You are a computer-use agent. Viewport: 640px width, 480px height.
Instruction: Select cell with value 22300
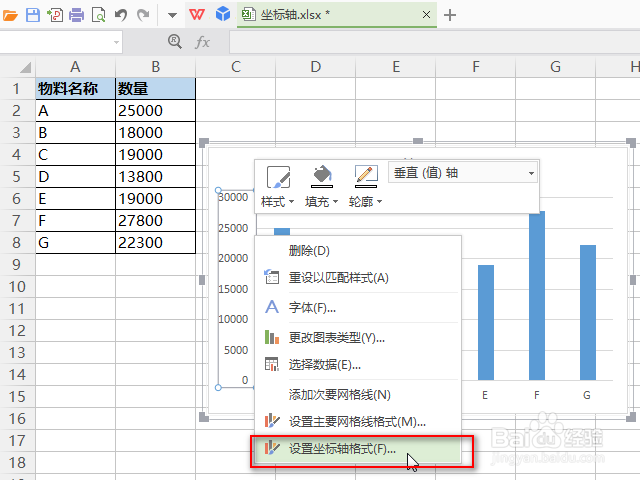pyautogui.click(x=156, y=243)
